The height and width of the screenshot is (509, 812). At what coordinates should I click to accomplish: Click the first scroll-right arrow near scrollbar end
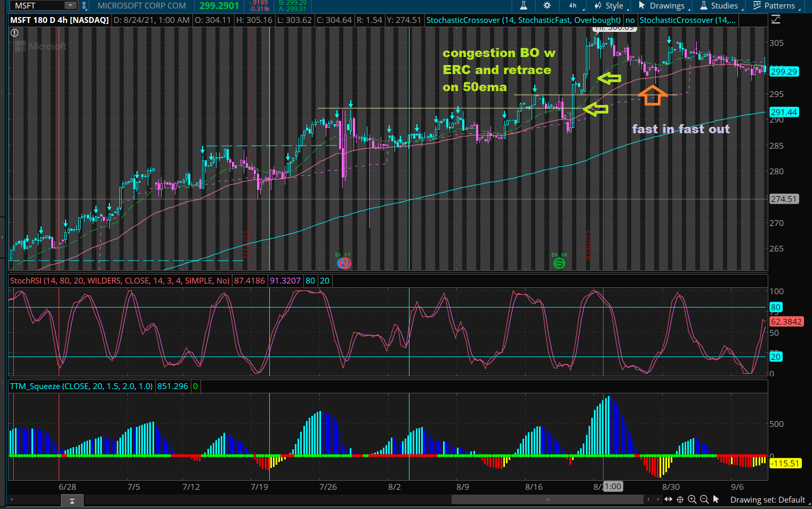[648, 499]
